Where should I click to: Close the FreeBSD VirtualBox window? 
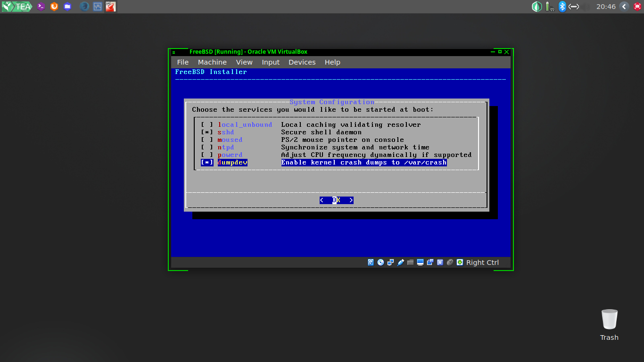coord(506,52)
